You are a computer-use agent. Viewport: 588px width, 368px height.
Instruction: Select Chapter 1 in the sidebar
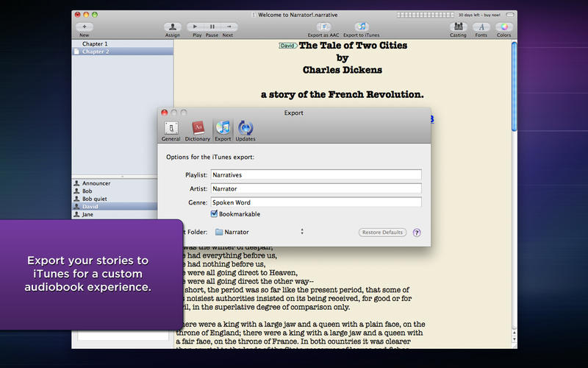point(123,43)
